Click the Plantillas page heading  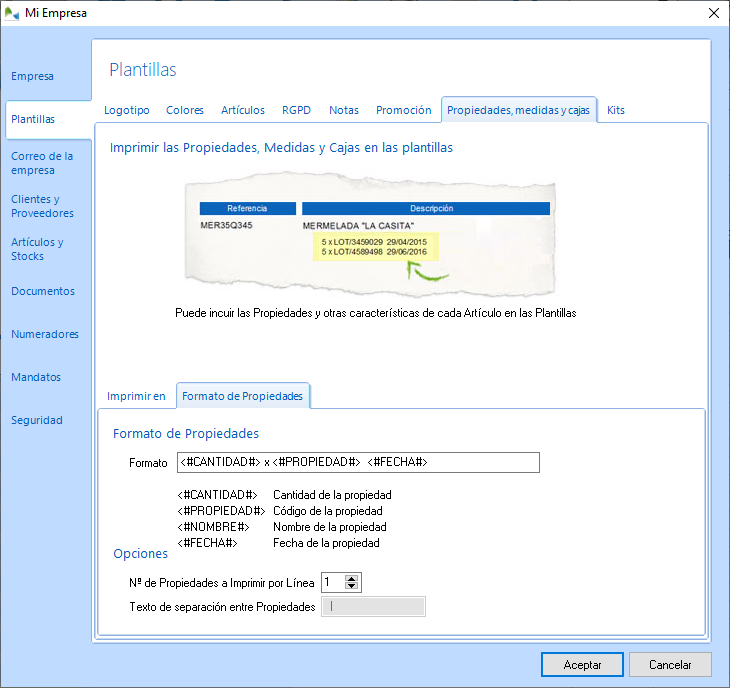coord(143,70)
